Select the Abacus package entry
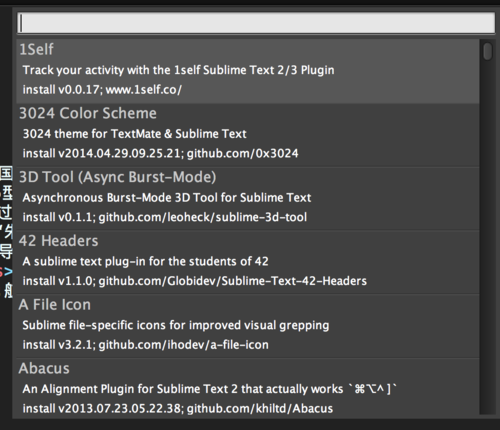This screenshot has height=430, width=500. (x=248, y=387)
